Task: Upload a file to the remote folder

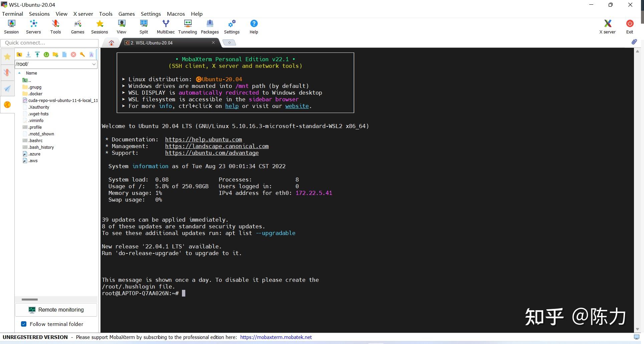Action: point(37,54)
